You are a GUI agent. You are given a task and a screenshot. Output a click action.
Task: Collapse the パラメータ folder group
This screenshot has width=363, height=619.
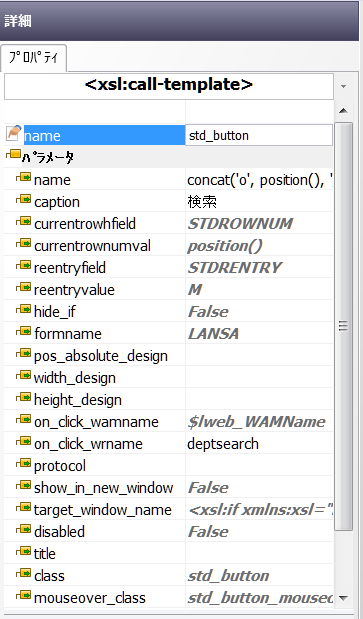(13, 155)
